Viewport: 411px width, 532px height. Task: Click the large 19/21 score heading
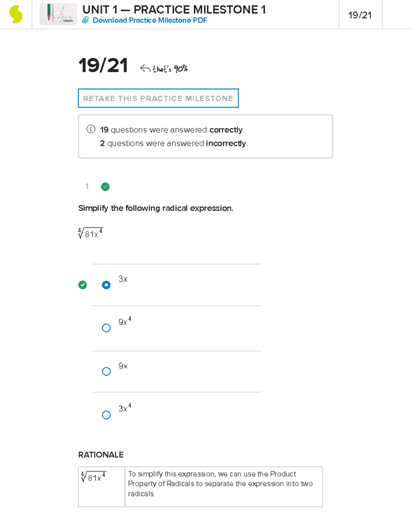tap(103, 65)
